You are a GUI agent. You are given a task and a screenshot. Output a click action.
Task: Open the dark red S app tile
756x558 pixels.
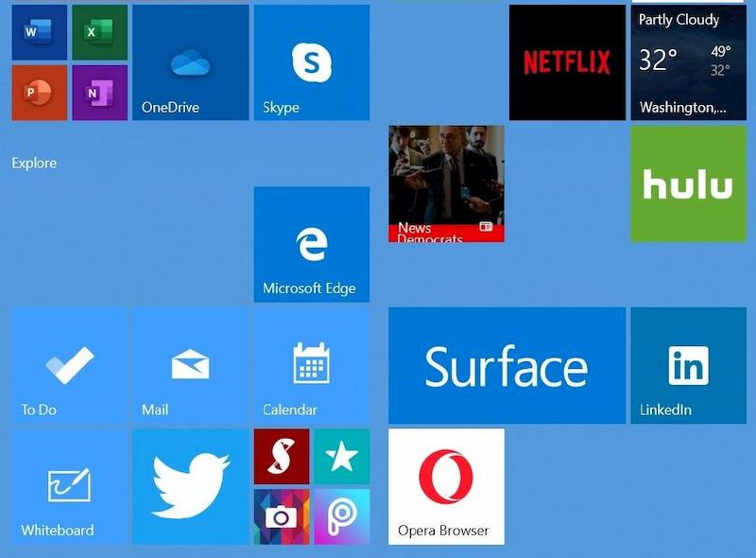coord(282,457)
